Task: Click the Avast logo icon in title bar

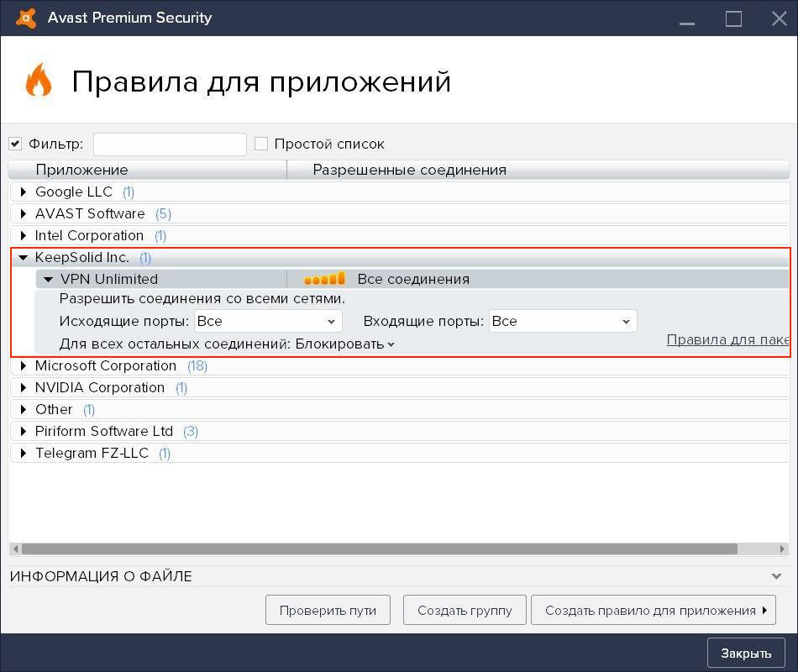Action: (26, 18)
